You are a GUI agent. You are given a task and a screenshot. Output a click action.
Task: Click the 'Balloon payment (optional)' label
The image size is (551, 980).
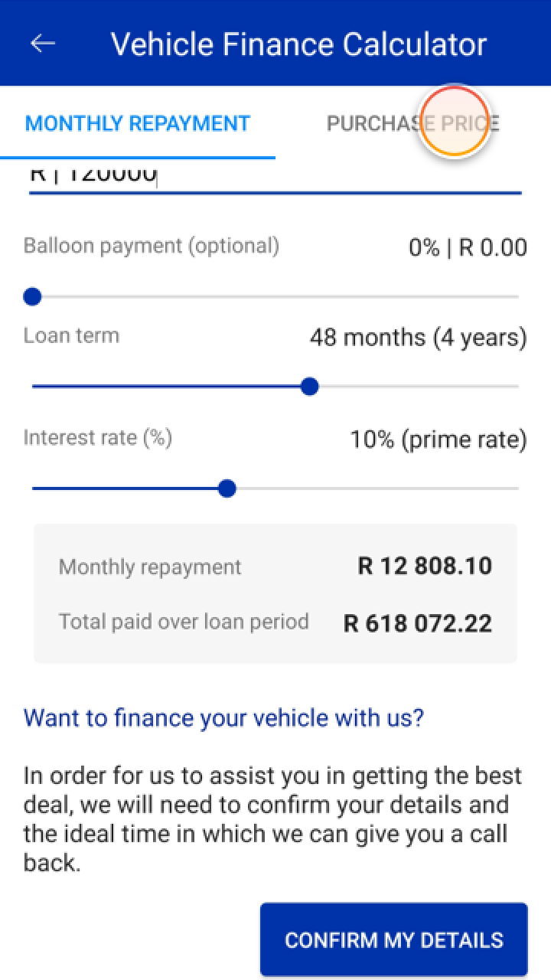click(152, 246)
